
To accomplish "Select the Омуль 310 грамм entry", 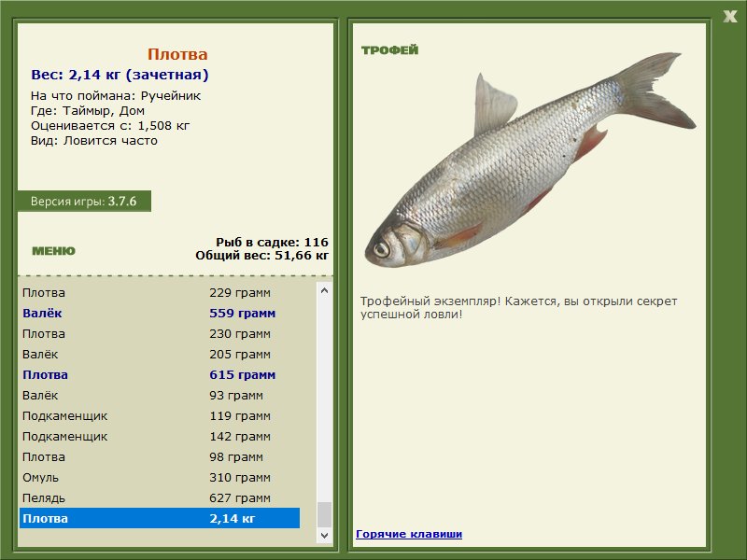I will 160,477.
